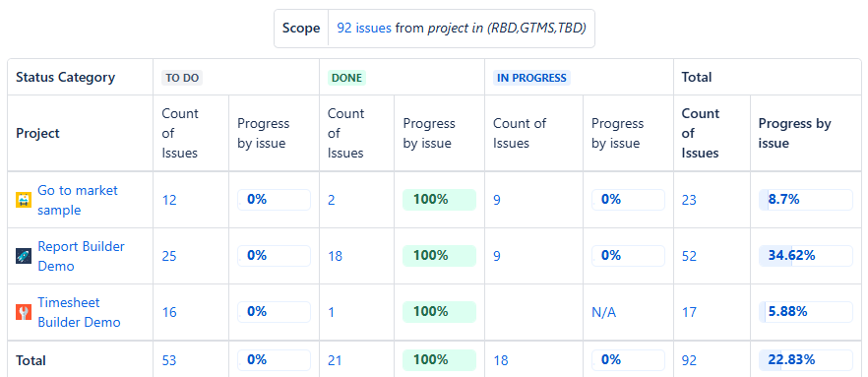Click Report Builder Demo In Progress 0% bar

click(628, 255)
